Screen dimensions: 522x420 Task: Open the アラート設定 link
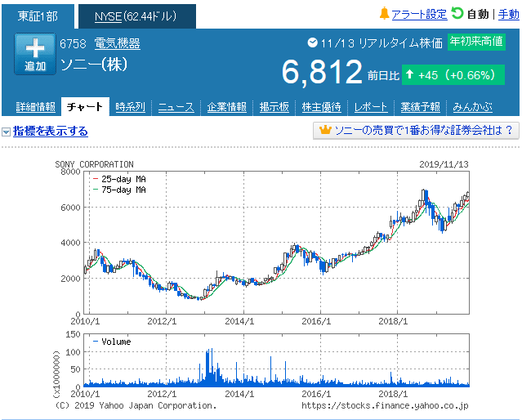coord(419,15)
